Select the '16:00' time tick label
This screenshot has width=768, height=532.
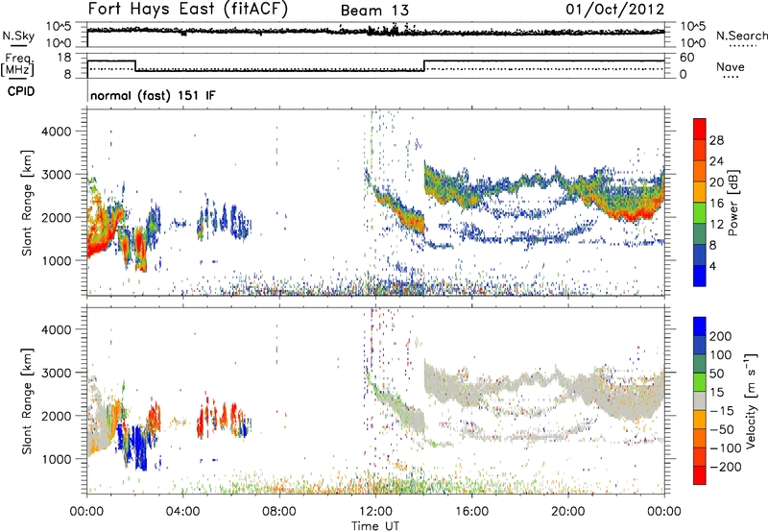point(471,512)
